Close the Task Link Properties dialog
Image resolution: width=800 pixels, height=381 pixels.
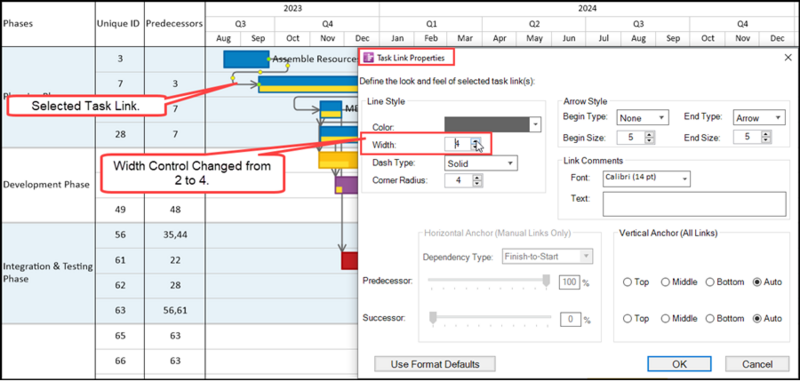click(x=787, y=58)
